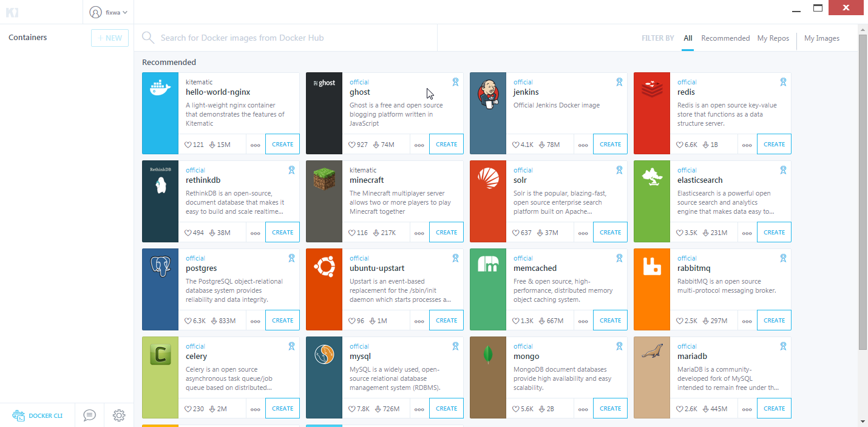Open more options for ubuntu-upstart
The width and height of the screenshot is (868, 427).
click(x=419, y=321)
